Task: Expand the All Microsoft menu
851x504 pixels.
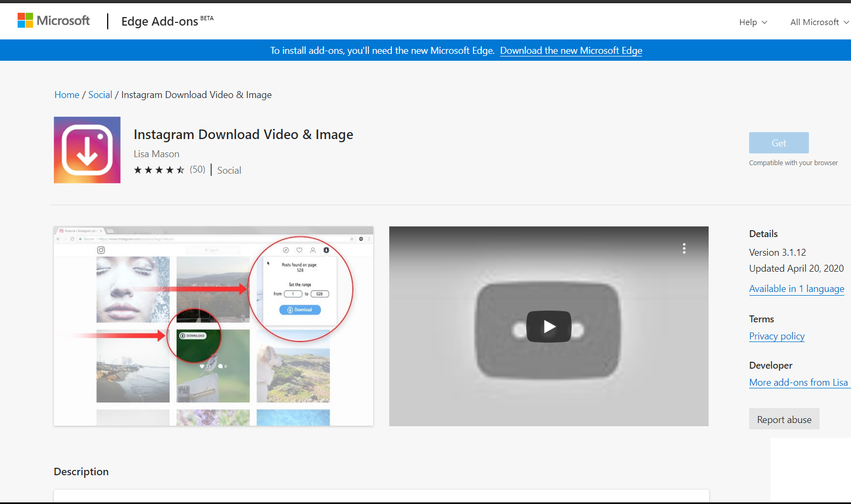Action: point(820,22)
